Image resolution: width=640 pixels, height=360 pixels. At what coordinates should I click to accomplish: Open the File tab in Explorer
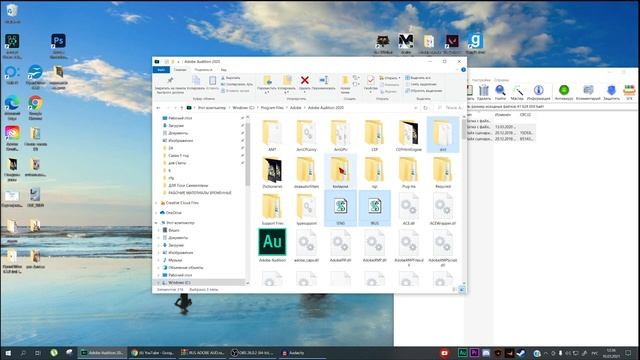click(x=161, y=70)
